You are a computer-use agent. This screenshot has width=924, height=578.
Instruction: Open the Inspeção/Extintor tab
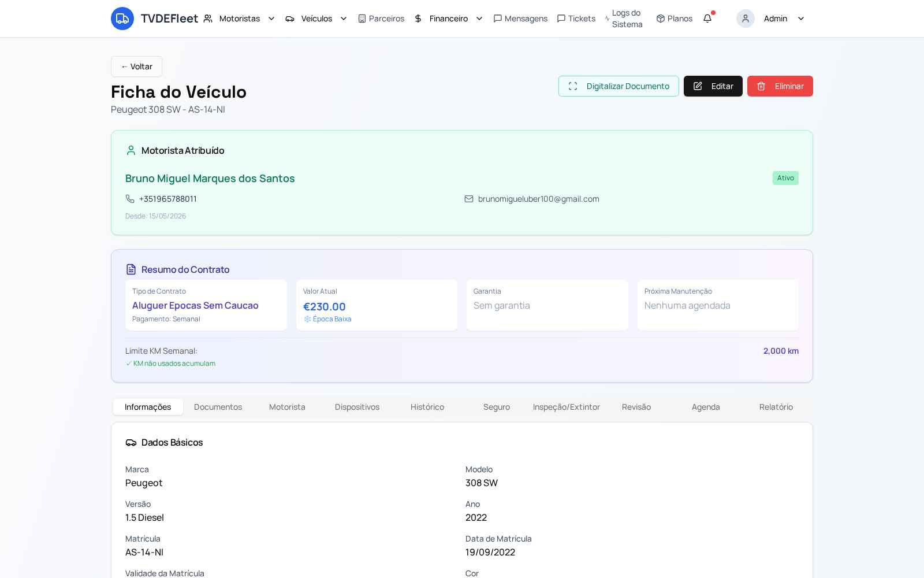[567, 407]
